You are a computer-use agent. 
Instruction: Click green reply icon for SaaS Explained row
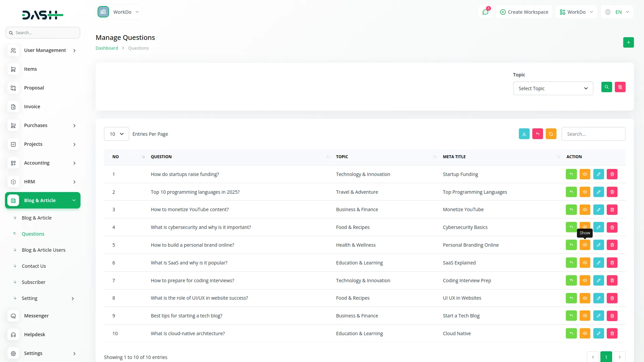[571, 263]
